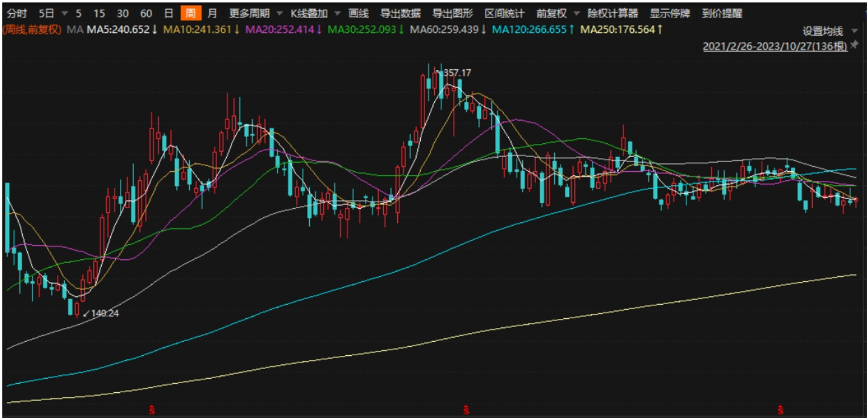
Task: Select the 5日 period tab
Action: tap(46, 13)
